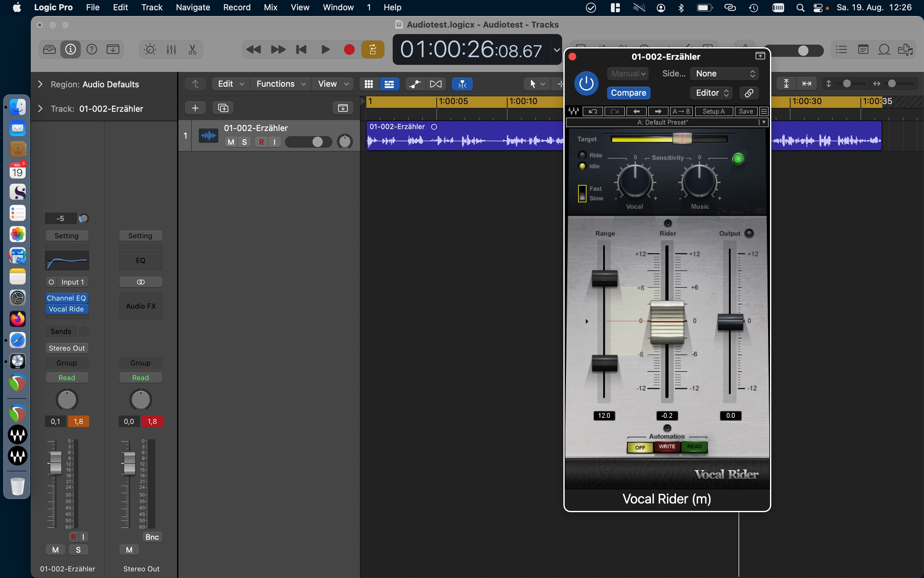Image resolution: width=924 pixels, height=578 pixels.
Task: Add a new track with plus button
Action: click(x=195, y=108)
